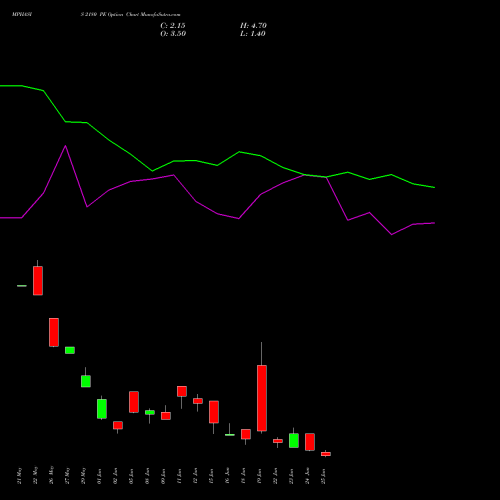Click the peak of the purple indicator line
The height and width of the screenshot is (500, 500).
(x=65, y=146)
